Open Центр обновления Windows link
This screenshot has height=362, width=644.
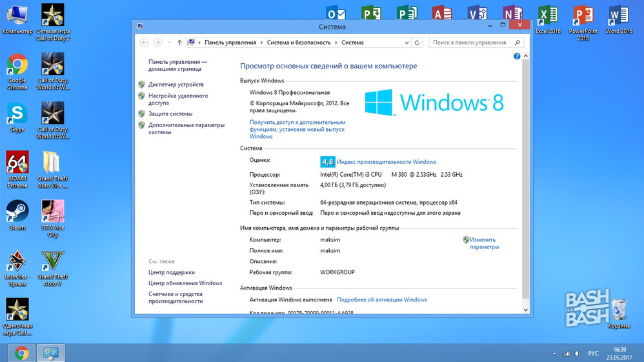pyautogui.click(x=185, y=283)
